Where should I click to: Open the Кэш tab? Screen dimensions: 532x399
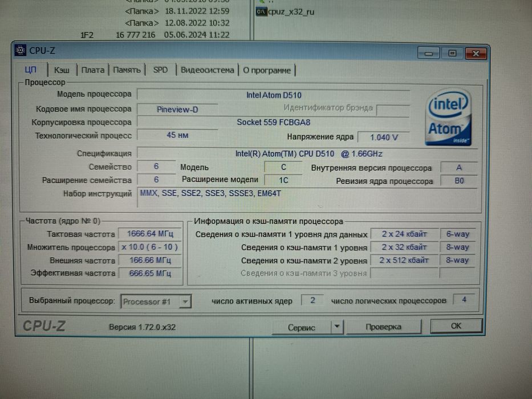pyautogui.click(x=62, y=70)
